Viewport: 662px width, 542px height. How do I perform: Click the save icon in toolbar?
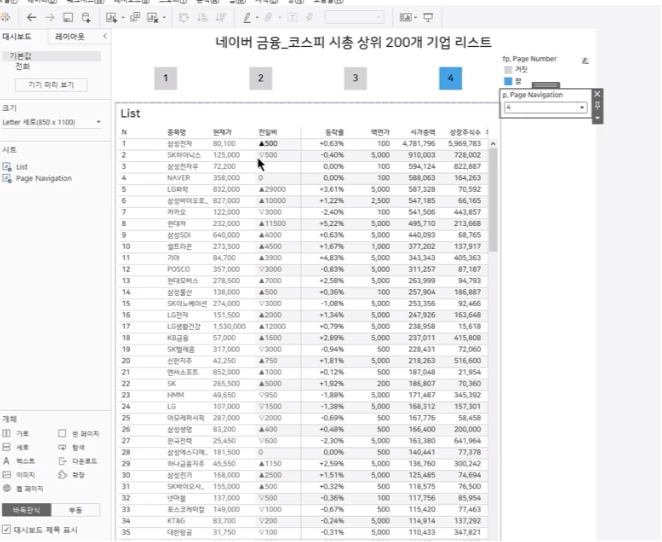tap(68, 17)
